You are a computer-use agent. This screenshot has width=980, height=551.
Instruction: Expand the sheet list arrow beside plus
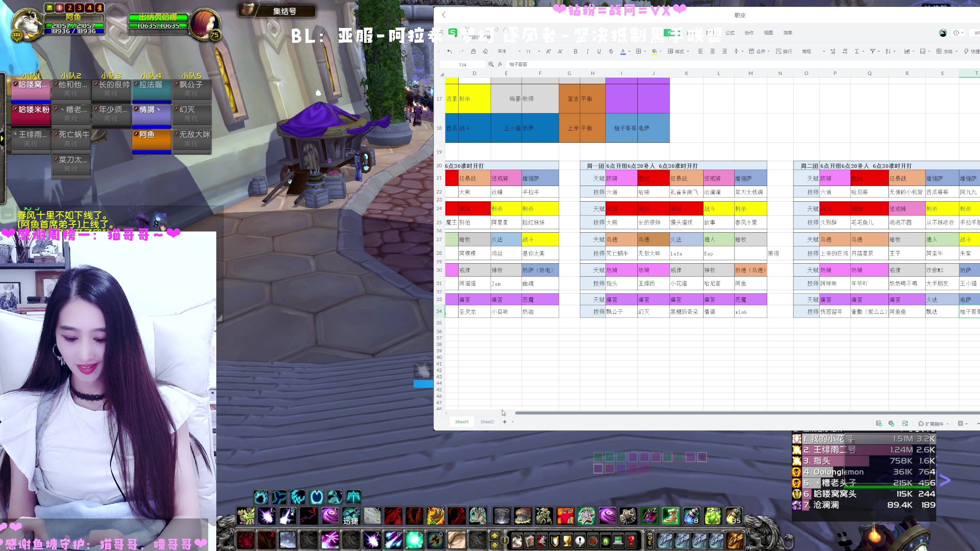pyautogui.click(x=513, y=422)
